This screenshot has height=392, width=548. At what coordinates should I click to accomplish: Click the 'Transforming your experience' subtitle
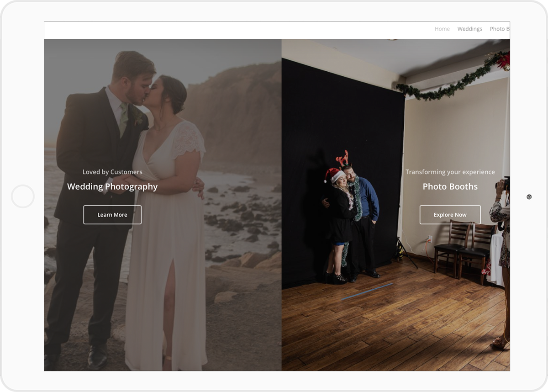point(450,172)
